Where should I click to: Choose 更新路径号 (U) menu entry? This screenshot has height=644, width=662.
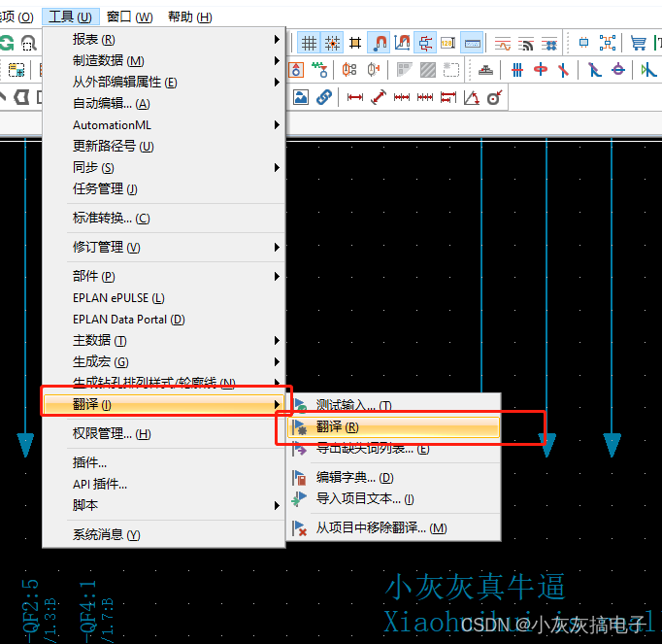[164, 147]
